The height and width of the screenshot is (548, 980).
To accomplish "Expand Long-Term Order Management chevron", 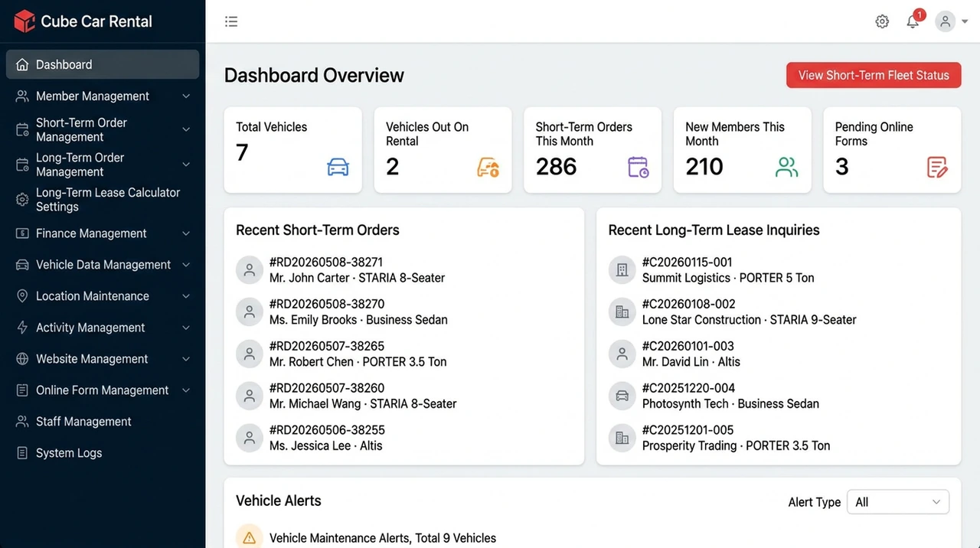I will pyautogui.click(x=186, y=165).
